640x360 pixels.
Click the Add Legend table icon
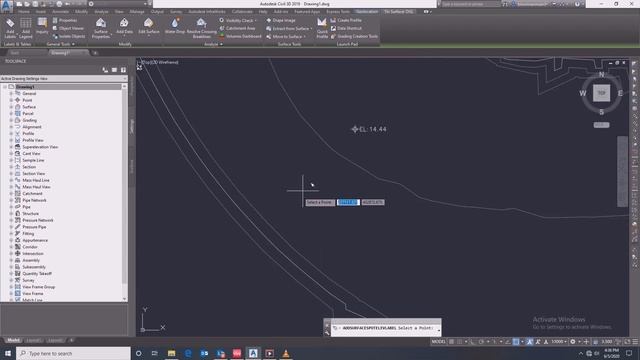pyautogui.click(x=26, y=28)
